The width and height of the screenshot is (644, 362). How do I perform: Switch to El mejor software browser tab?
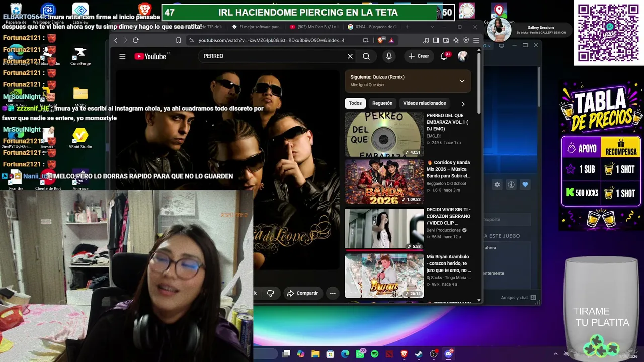(x=257, y=27)
